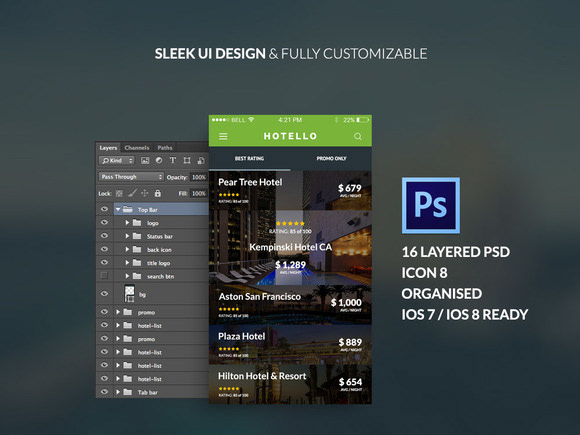Click the logo group folder icon

tap(137, 223)
